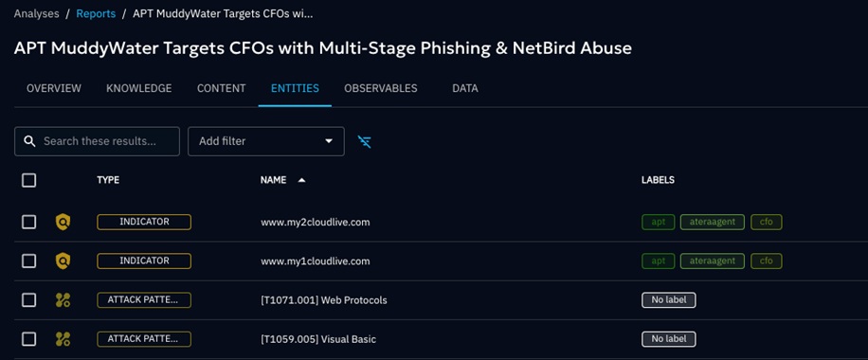Switch to the OBSERVABLES tab
868x360 pixels.
tap(381, 88)
